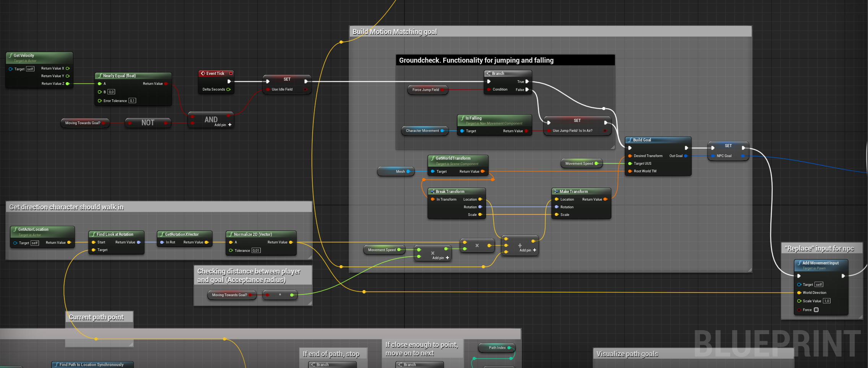Click True exec pin on Branch
Image resolution: width=868 pixels, height=368 pixels.
pos(527,81)
